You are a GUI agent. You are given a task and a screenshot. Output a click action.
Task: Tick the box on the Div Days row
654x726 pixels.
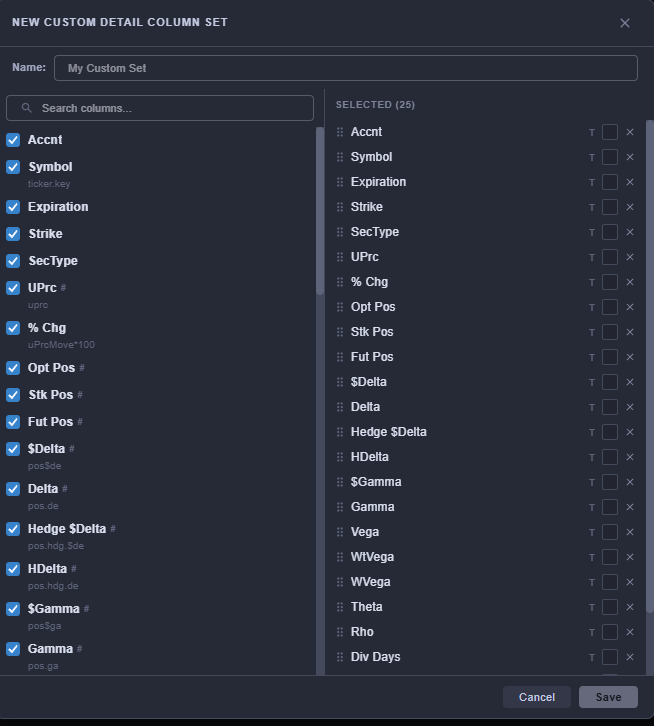point(610,657)
